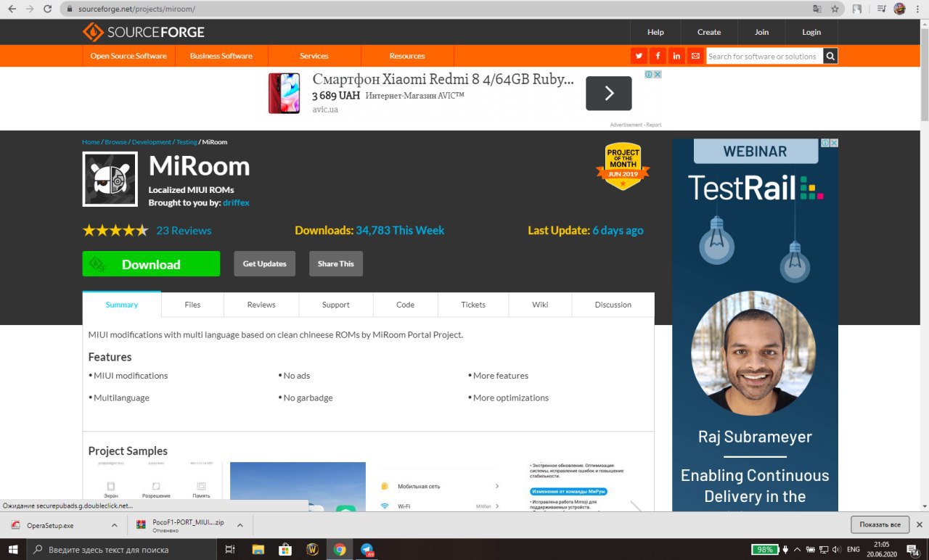Screen dimensions: 929x560
Task: Open the volume icon in system tray
Action: [x=836, y=550]
